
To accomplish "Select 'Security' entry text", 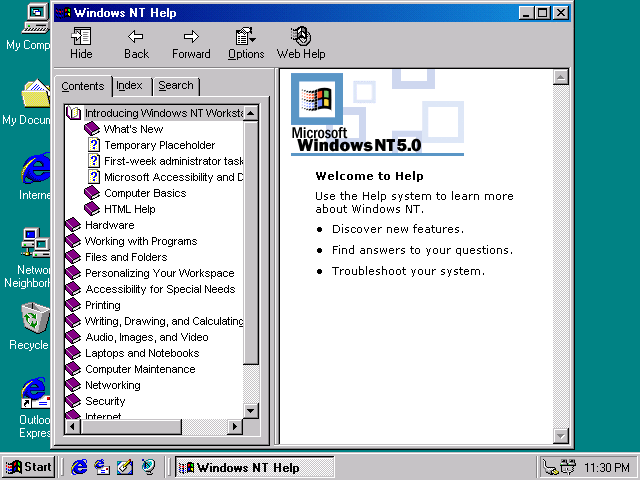I will (105, 401).
